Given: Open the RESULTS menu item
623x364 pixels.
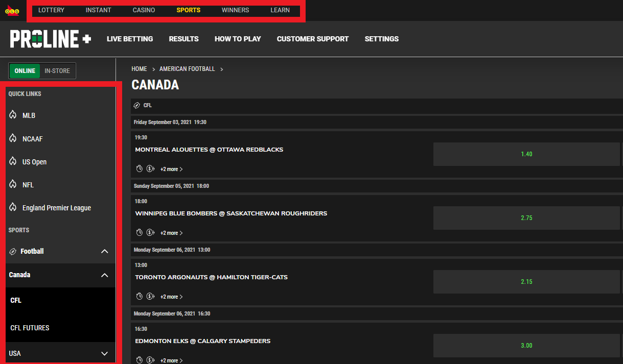Looking at the screenshot, I should (183, 39).
